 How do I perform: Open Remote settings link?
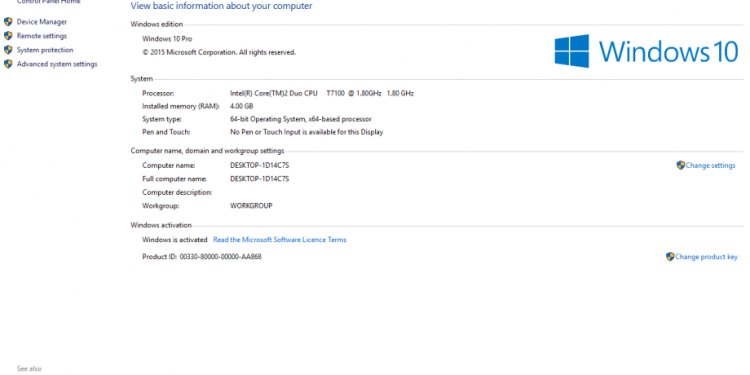42,36
